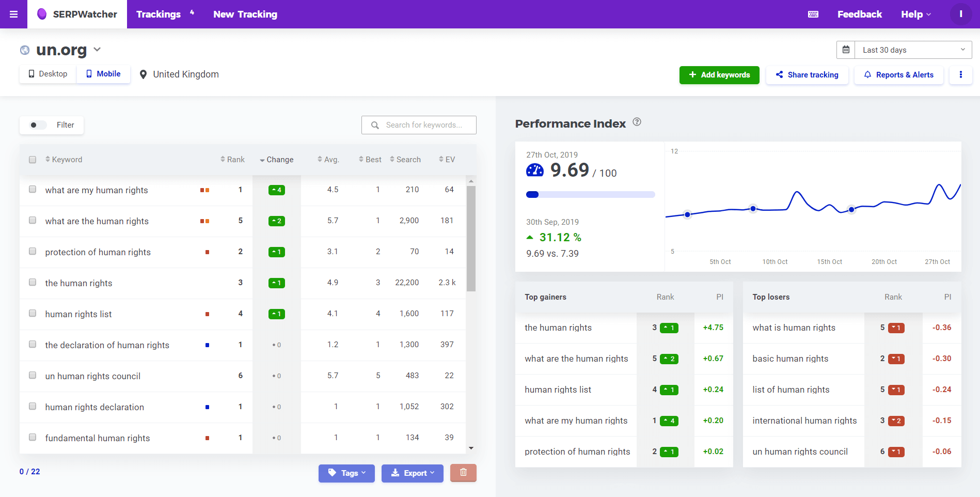Screen dimensions: 980x497
Task: Expand the un.org domain dropdown
Action: (97, 50)
